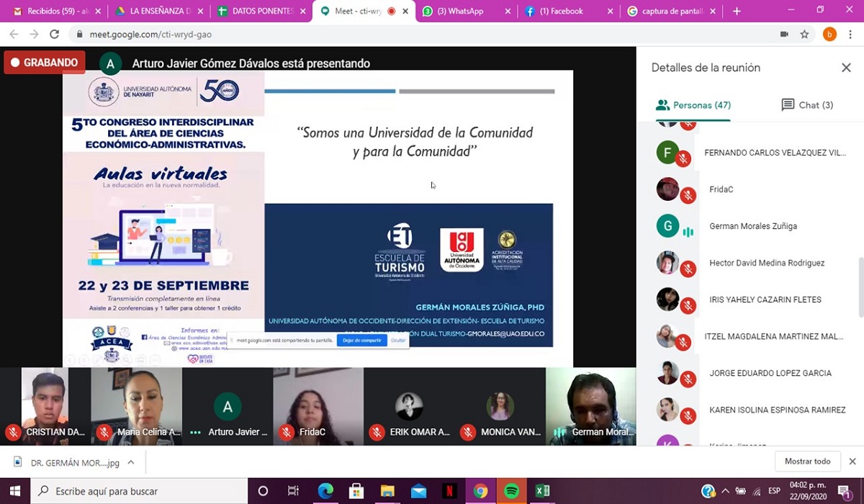The width and height of the screenshot is (864, 504).
Task: Go back to the previous page
Action: point(14,35)
